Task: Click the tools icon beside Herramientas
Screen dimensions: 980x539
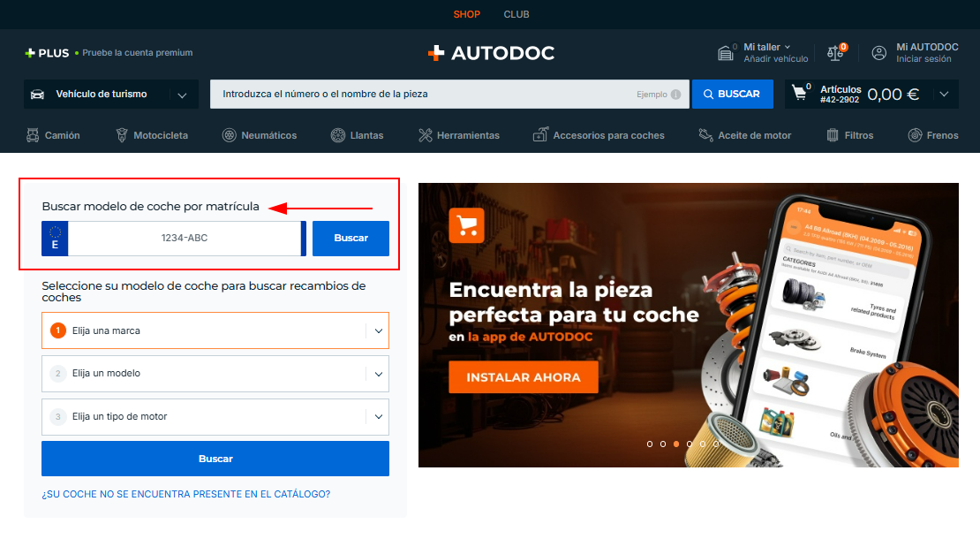Action: click(x=425, y=135)
